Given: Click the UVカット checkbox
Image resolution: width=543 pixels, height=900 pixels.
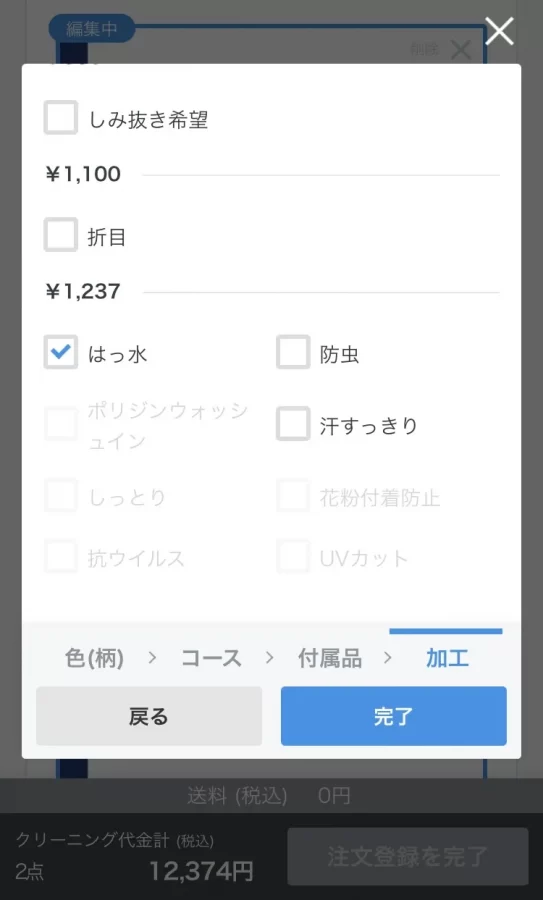Looking at the screenshot, I should coord(293,556).
